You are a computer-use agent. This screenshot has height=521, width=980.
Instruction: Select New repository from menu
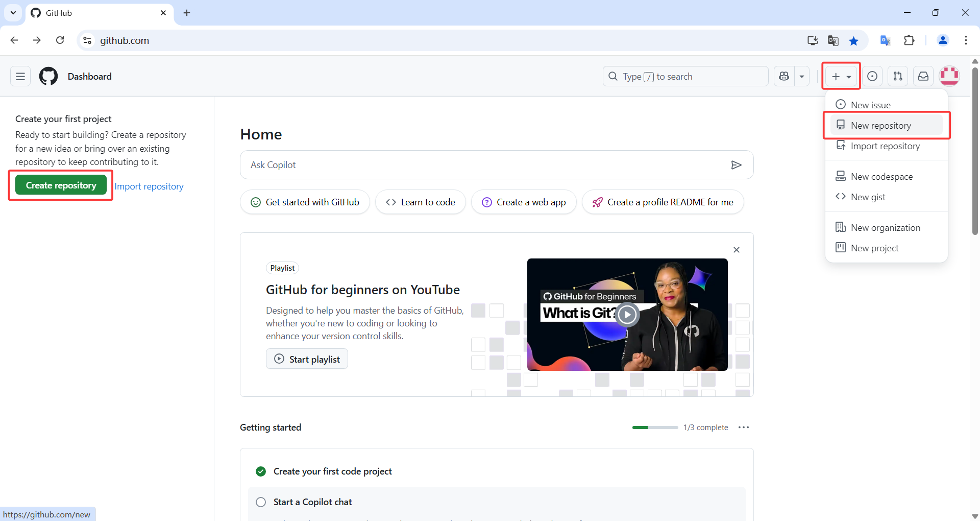(887, 125)
